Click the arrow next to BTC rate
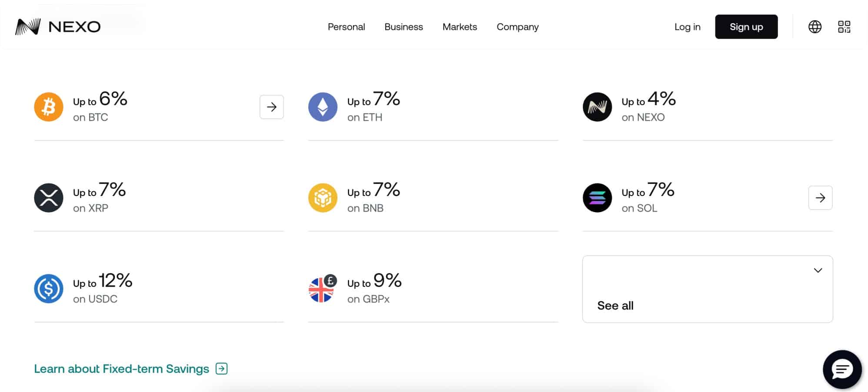 coord(272,107)
